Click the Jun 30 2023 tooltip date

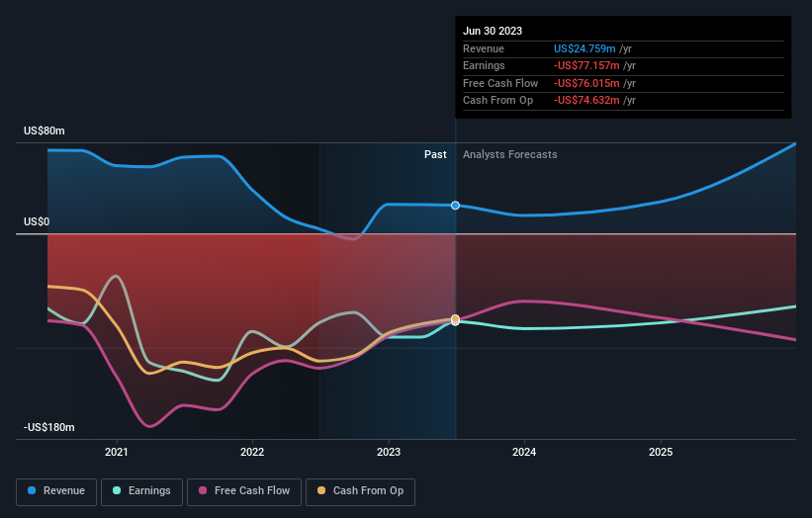pyautogui.click(x=493, y=31)
